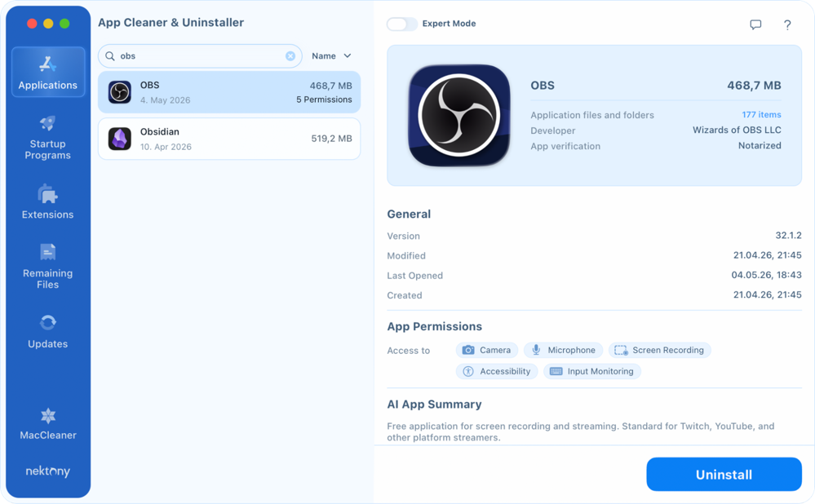
Task: Open the feedback speech bubble icon
Action: pos(755,24)
